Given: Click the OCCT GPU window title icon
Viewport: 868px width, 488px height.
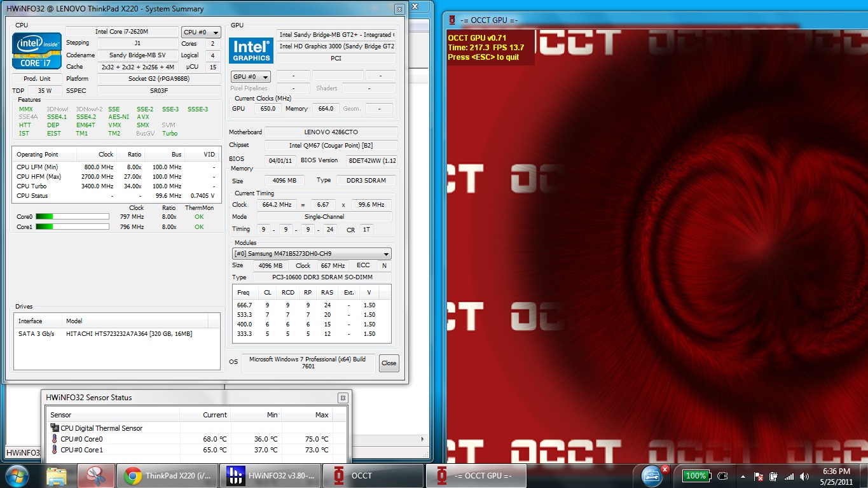Looking at the screenshot, I should tap(452, 20).
